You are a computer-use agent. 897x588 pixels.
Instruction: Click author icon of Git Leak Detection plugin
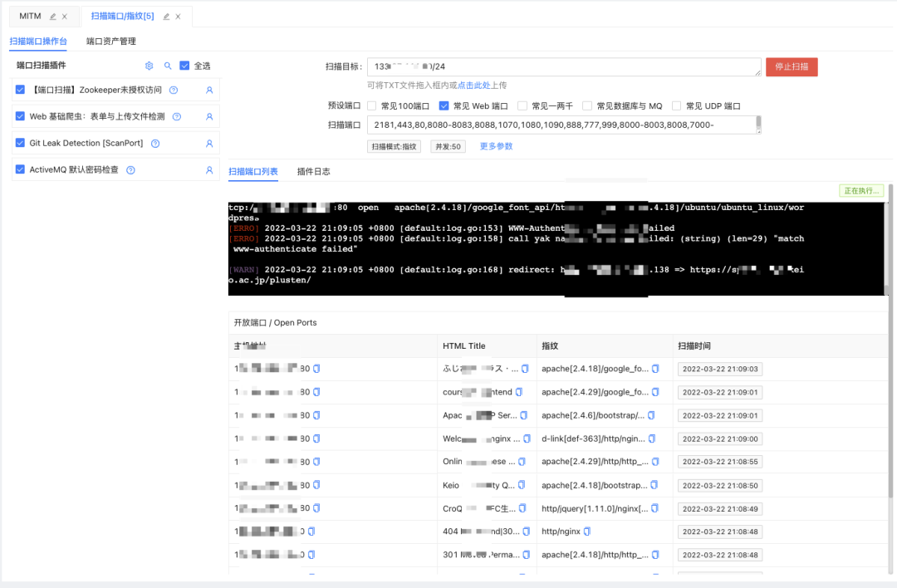coord(209,144)
